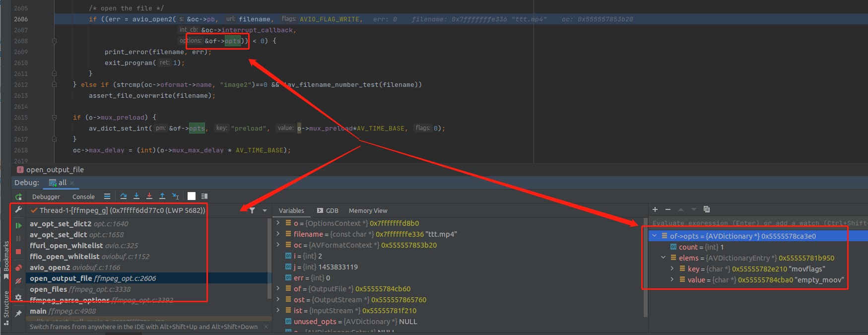Expand the 'oc' AVFormatContext variable
Viewport: 868px width, 335px height.
coord(278,245)
